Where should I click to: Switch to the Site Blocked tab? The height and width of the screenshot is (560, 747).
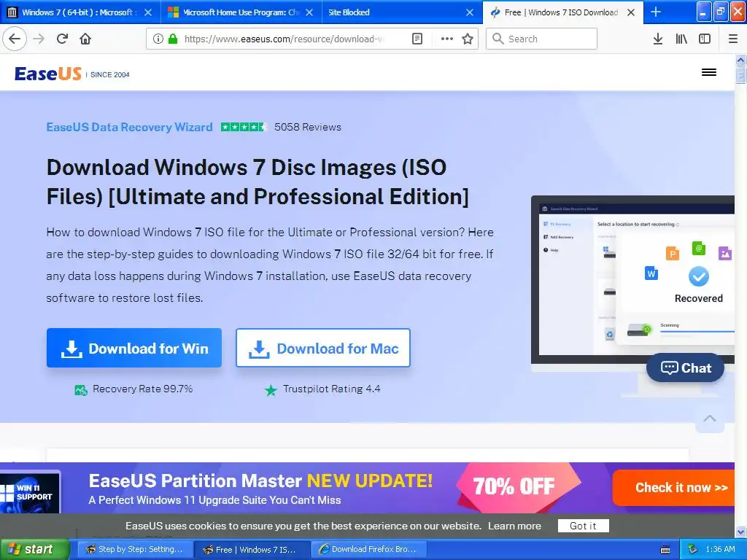click(x=402, y=12)
